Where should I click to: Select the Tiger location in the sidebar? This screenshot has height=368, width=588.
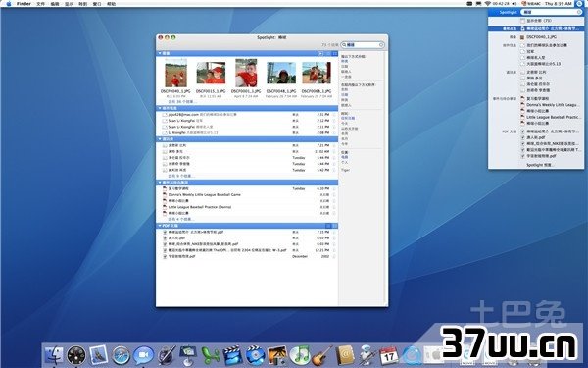tap(345, 170)
